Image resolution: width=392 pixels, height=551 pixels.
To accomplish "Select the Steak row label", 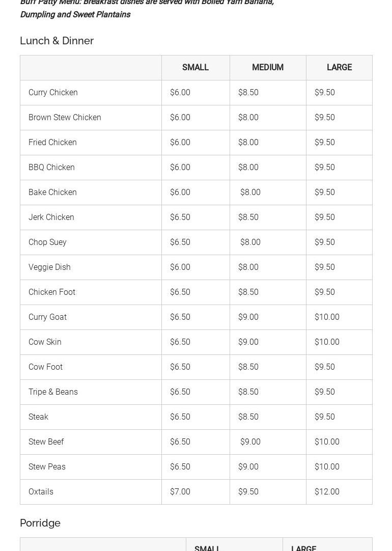I will point(38,417).
